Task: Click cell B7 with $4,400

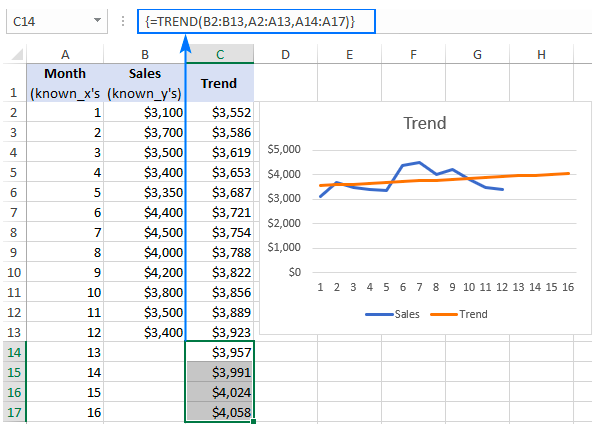Action: [145, 212]
